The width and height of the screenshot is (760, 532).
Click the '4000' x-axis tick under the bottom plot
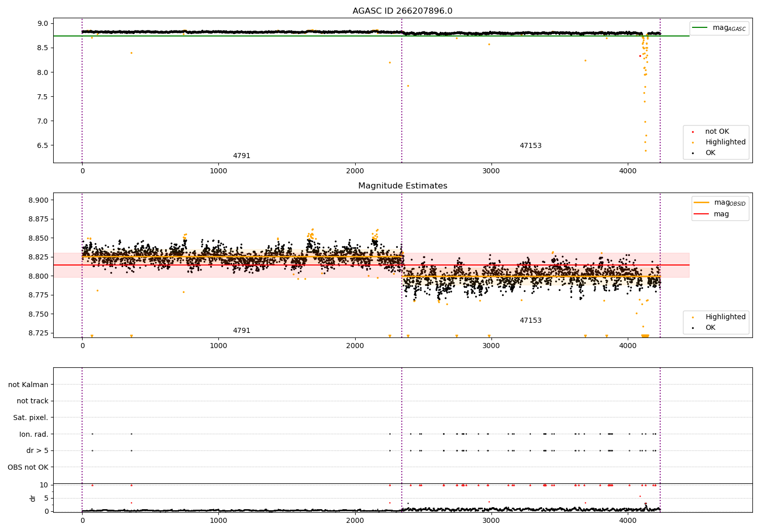628,521
